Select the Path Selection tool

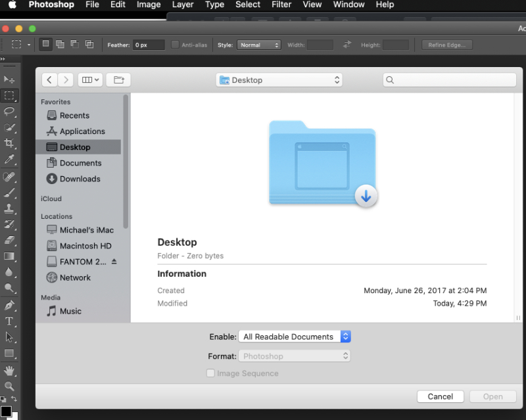pyautogui.click(x=9, y=337)
